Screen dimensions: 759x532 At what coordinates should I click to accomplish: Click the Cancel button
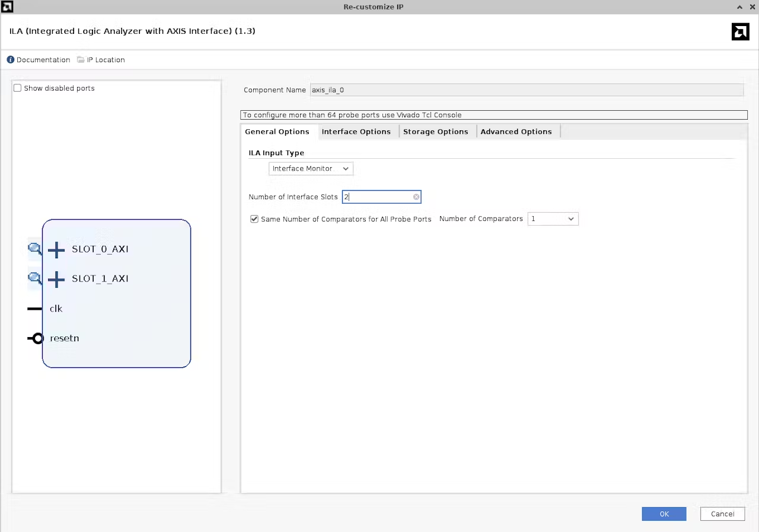(x=722, y=514)
